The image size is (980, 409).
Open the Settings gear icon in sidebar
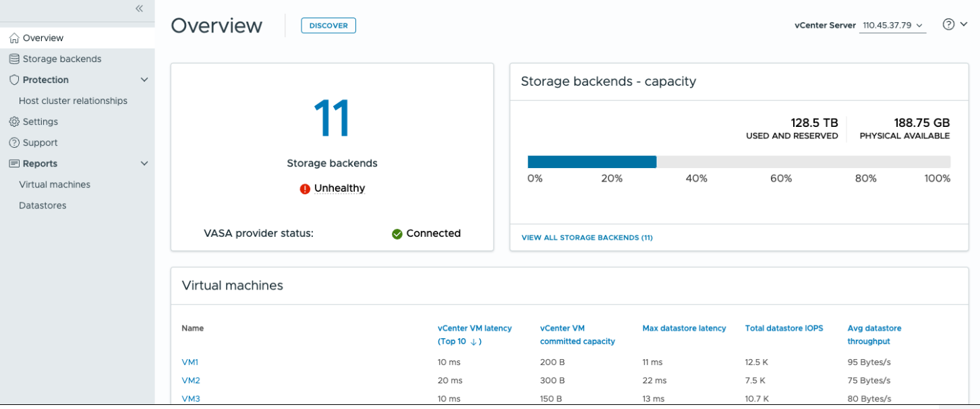(13, 121)
